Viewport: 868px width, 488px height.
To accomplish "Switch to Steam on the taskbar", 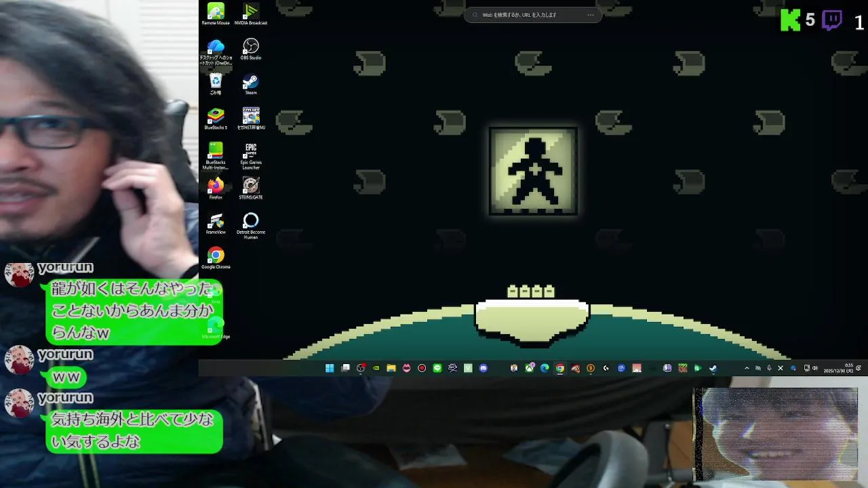I will pos(713,368).
